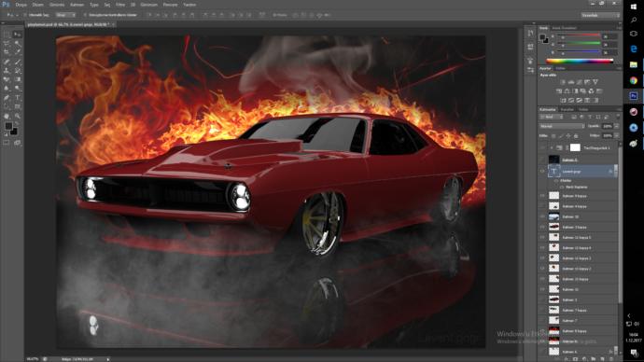Screen dimensions: 644x362
Task: Select the History Brush tool
Action: coord(17,71)
